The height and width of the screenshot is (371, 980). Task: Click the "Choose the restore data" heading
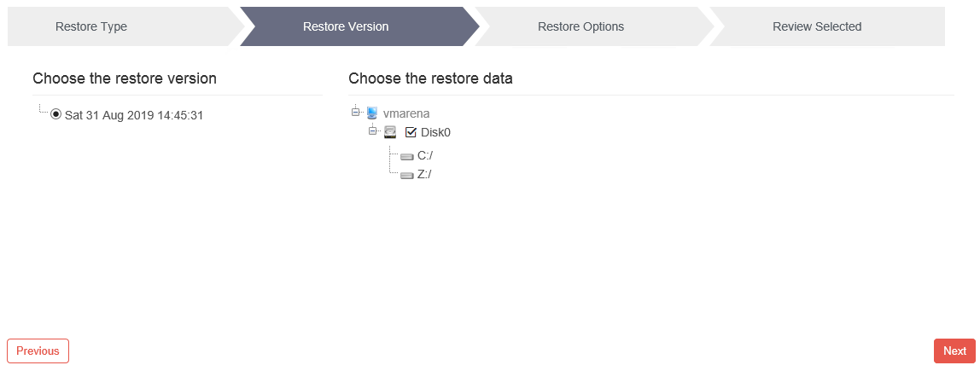pos(430,78)
